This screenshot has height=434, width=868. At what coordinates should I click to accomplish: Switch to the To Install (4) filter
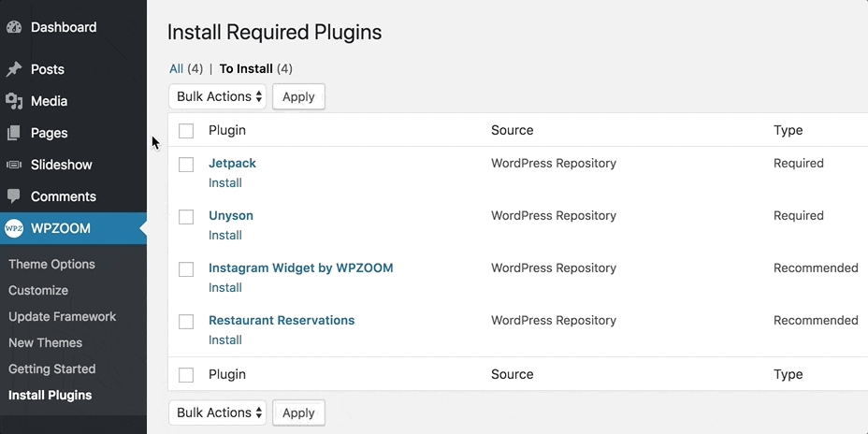click(255, 68)
